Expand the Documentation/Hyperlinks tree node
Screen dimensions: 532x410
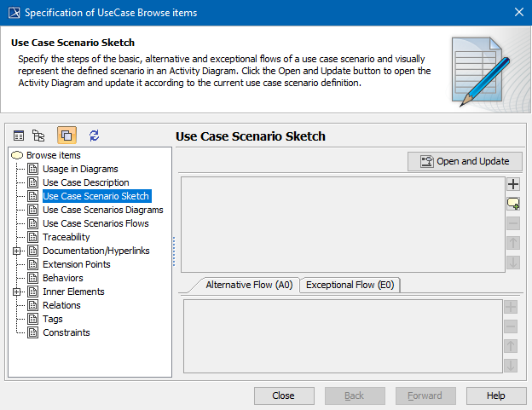15,251
